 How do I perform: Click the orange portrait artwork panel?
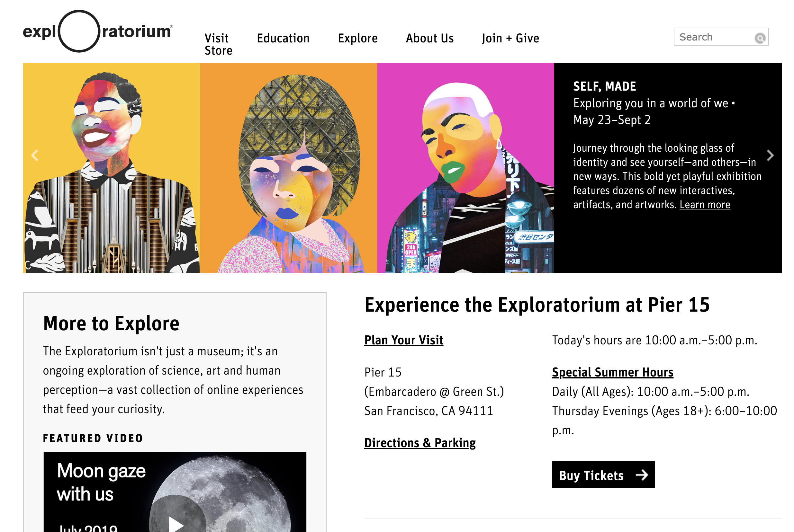(x=289, y=168)
